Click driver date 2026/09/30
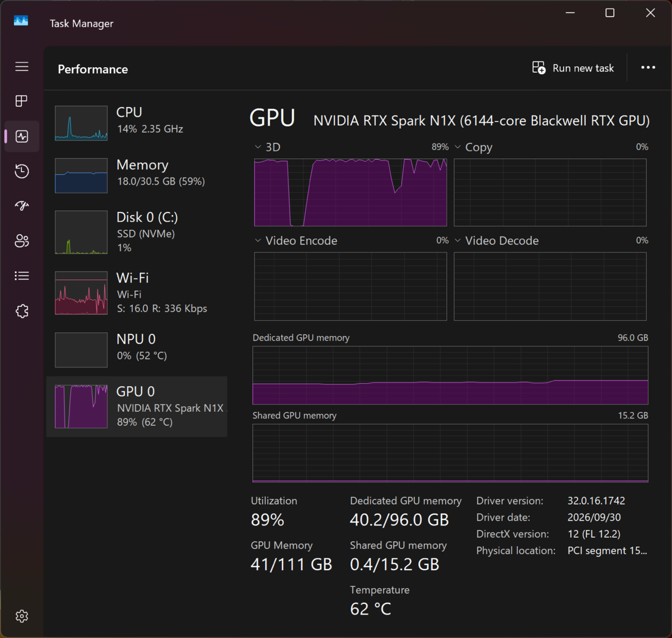 point(594,517)
